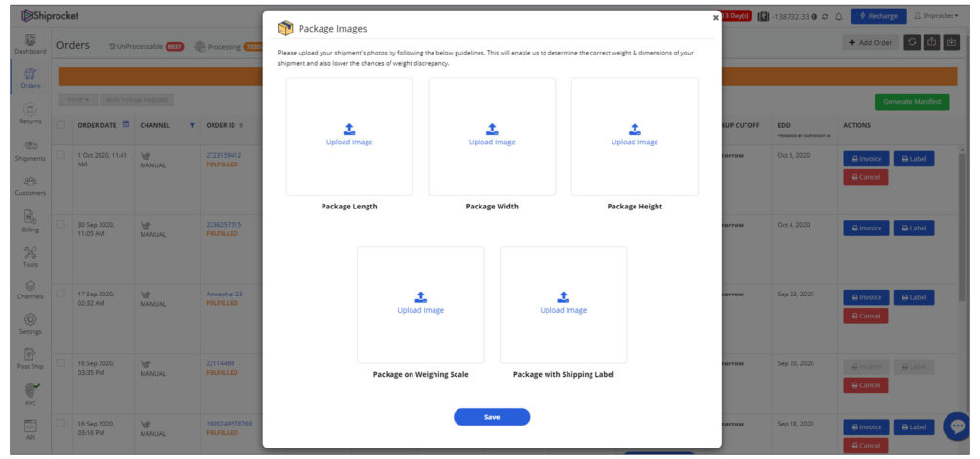
Task: Open Customers sidebar section
Action: [30, 186]
